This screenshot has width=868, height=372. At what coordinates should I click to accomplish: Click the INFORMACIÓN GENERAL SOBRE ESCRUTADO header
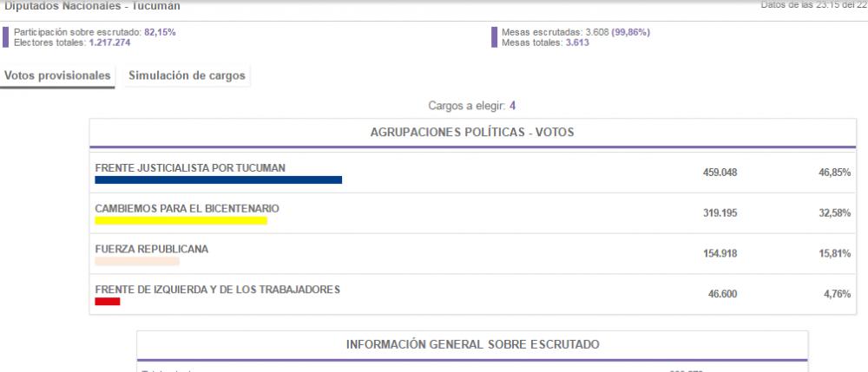pyautogui.click(x=473, y=345)
